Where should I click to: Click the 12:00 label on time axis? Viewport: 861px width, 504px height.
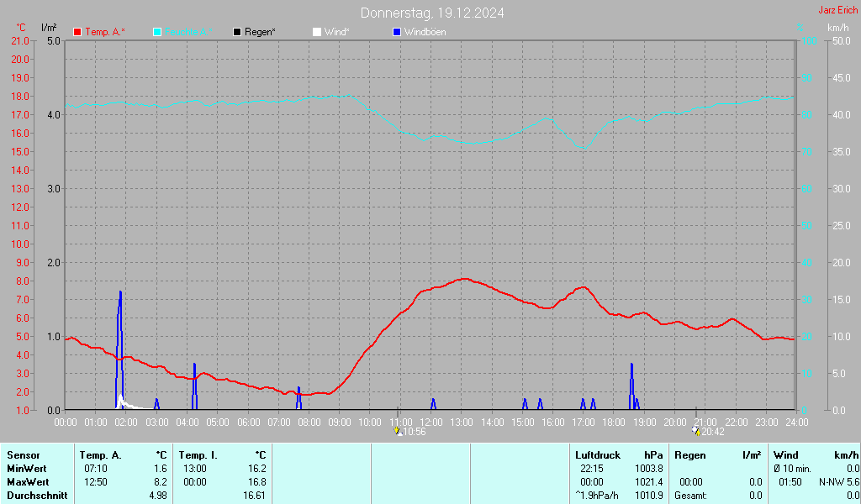(x=430, y=422)
